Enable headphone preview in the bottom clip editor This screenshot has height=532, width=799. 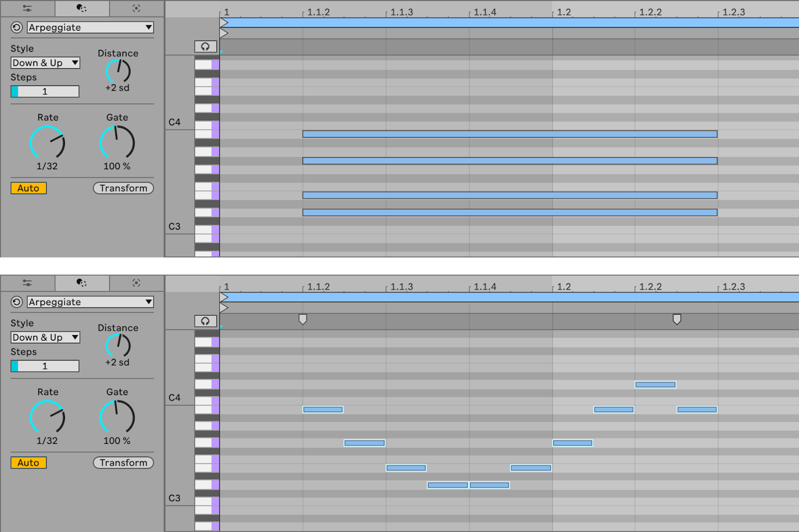pos(206,321)
